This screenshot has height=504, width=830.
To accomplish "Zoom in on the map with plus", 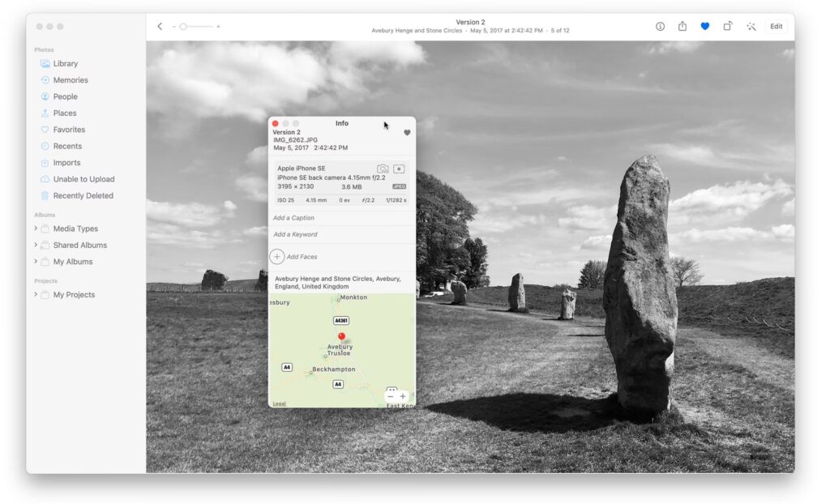I will (x=403, y=396).
